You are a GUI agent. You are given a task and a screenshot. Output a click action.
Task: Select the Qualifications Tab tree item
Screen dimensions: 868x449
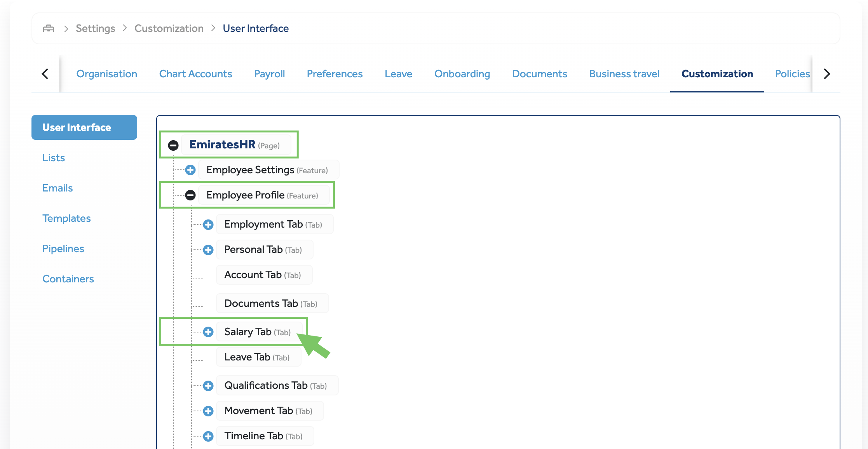pos(277,385)
